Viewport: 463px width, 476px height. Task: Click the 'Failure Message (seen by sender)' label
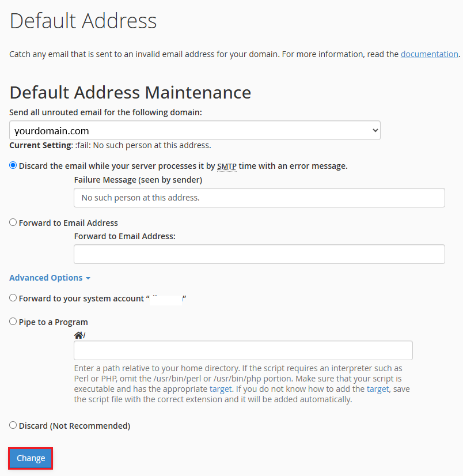(138, 180)
